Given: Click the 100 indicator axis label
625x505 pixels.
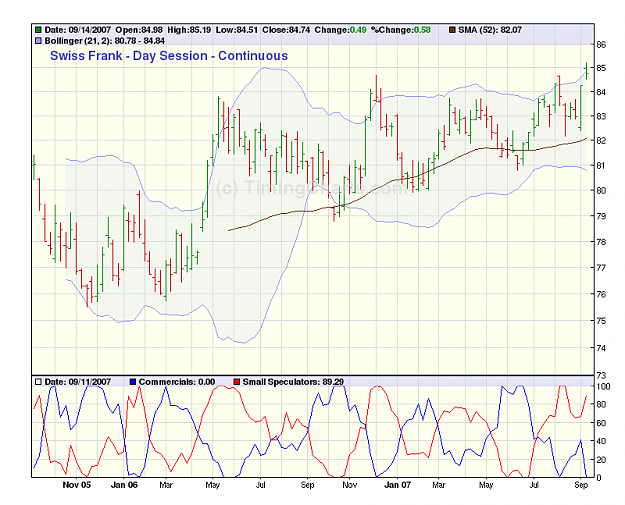Looking at the screenshot, I should (x=603, y=387).
